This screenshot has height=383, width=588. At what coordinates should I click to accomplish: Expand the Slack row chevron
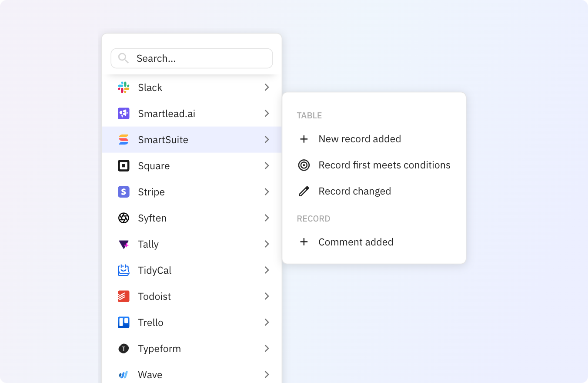pos(267,87)
